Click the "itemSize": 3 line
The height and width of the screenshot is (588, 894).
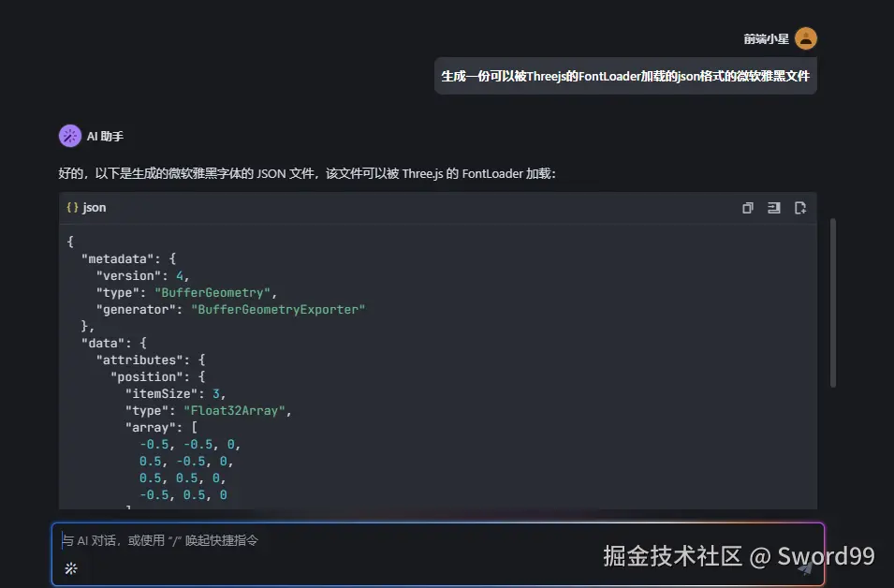pyautogui.click(x=176, y=393)
